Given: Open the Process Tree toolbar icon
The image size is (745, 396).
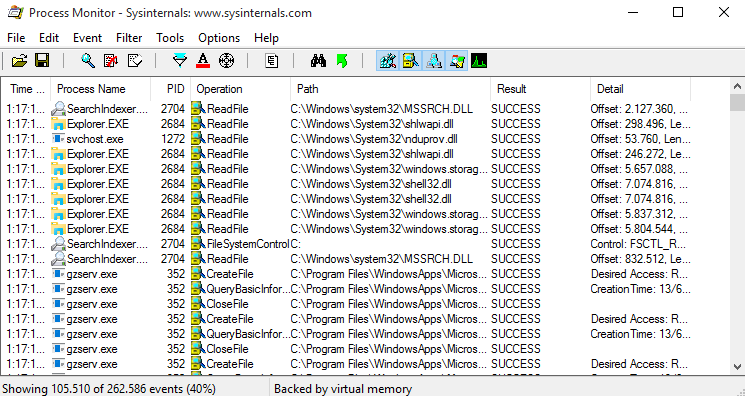Looking at the screenshot, I should pyautogui.click(x=272, y=61).
